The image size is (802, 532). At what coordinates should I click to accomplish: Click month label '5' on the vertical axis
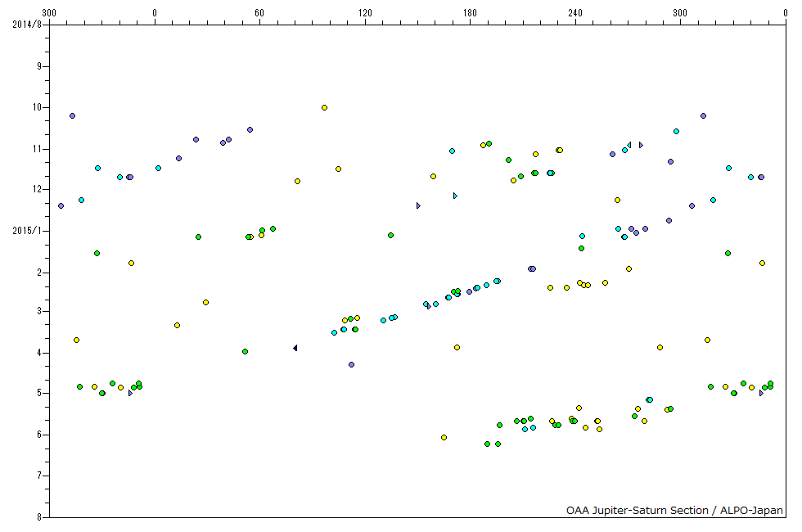pyautogui.click(x=39, y=393)
